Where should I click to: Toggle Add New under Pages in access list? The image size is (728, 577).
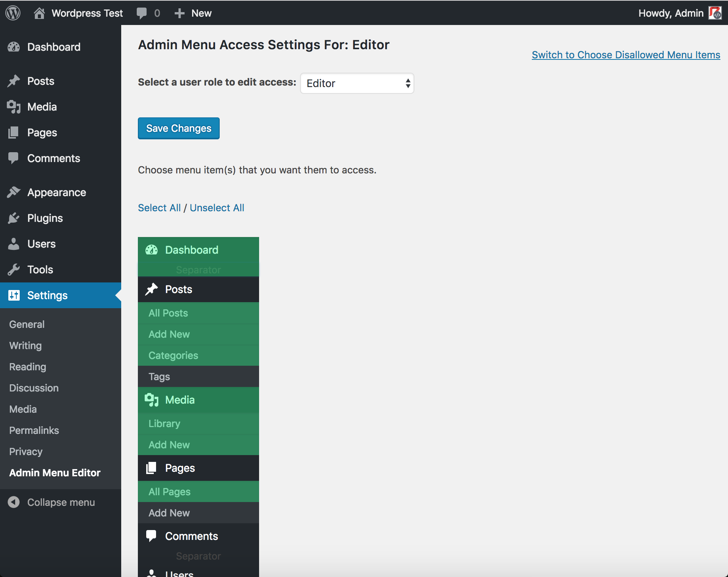198,513
